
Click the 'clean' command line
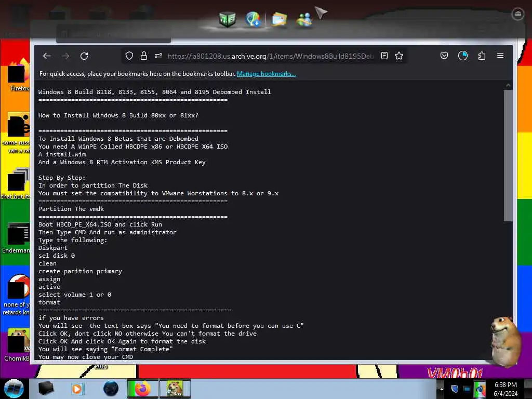pyautogui.click(x=47, y=263)
